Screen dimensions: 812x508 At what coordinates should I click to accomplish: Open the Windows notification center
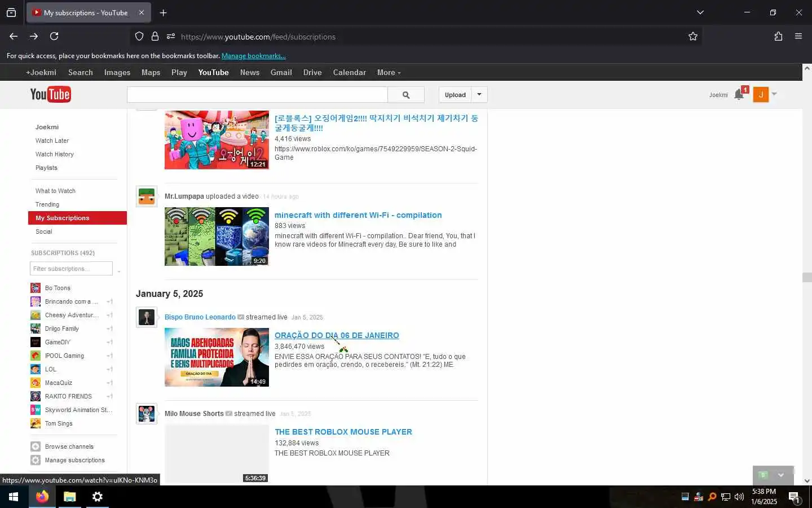click(x=794, y=497)
